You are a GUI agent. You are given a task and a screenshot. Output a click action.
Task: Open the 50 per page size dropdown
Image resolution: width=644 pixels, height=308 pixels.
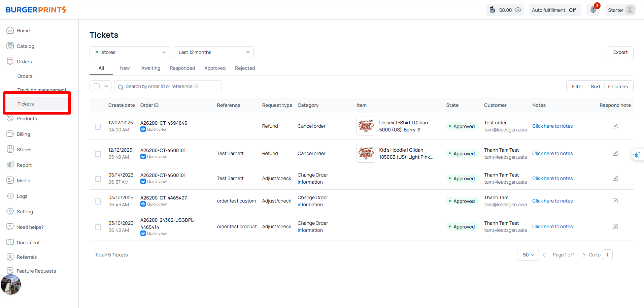coord(528,255)
